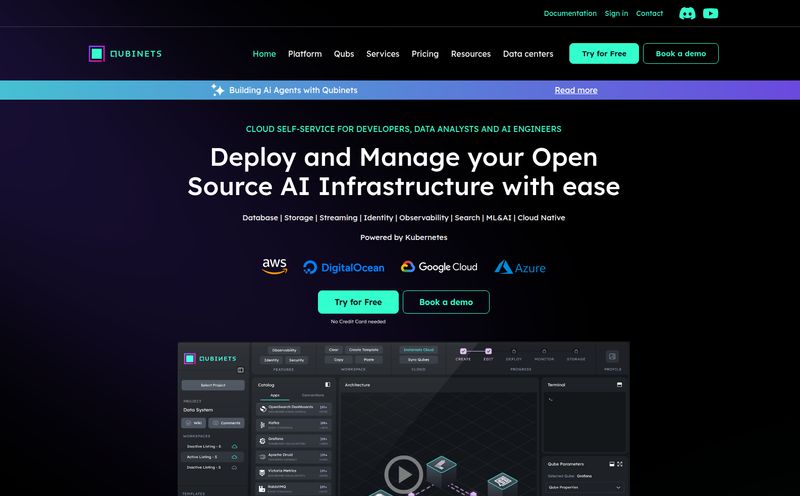Image resolution: width=800 pixels, height=496 pixels.
Task: Select the Monitor progress step in preview
Action: coord(544,352)
